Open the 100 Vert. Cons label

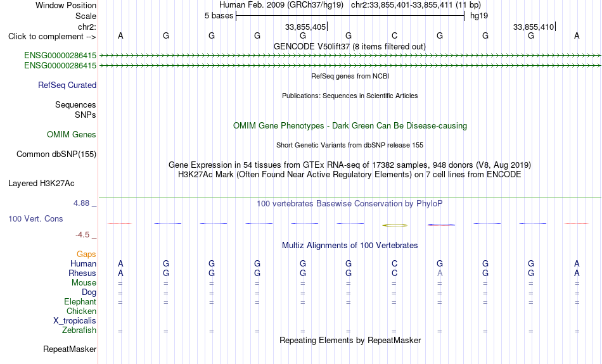pos(35,218)
